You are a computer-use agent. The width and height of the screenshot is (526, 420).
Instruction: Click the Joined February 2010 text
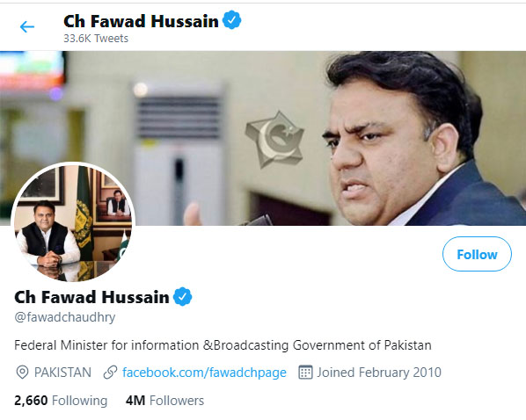pyautogui.click(x=379, y=373)
